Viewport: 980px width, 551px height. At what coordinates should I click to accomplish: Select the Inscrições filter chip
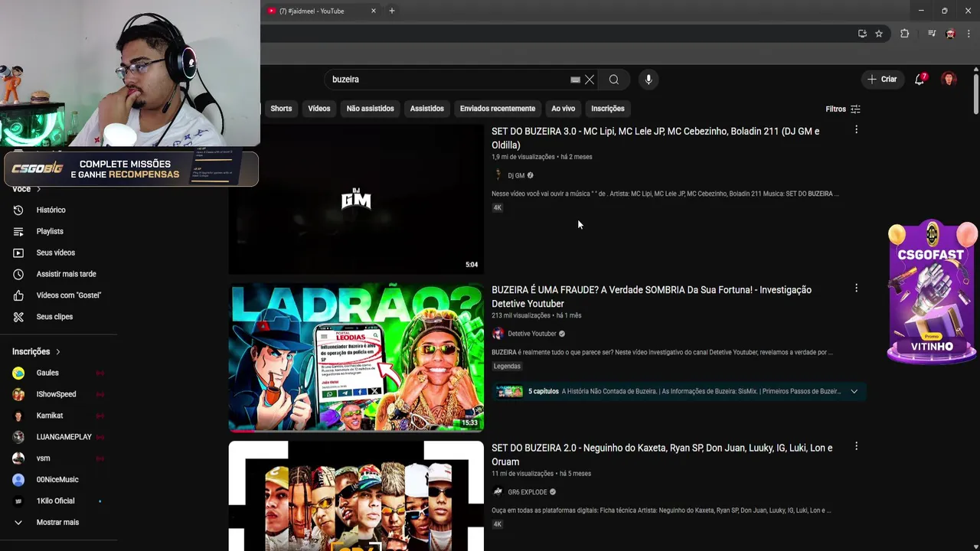(x=608, y=109)
